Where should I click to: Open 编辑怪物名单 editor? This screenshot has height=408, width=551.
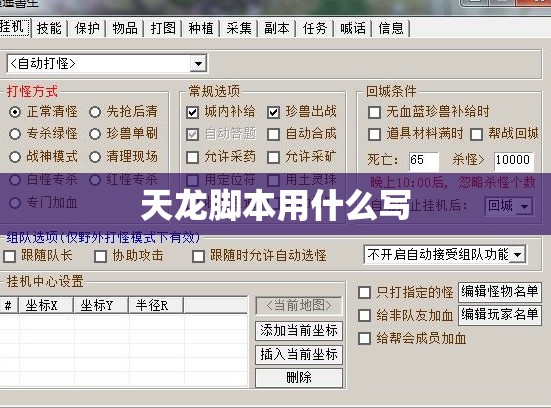500,292
